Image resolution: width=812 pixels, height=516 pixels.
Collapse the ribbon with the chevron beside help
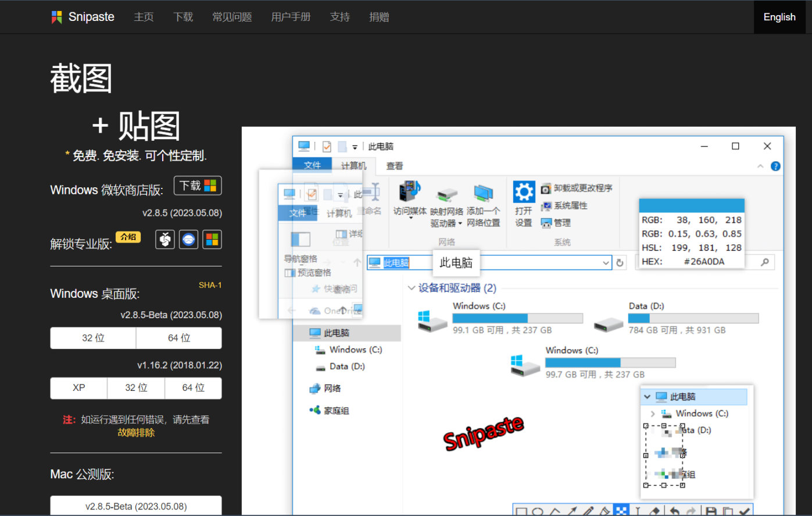pos(760,166)
